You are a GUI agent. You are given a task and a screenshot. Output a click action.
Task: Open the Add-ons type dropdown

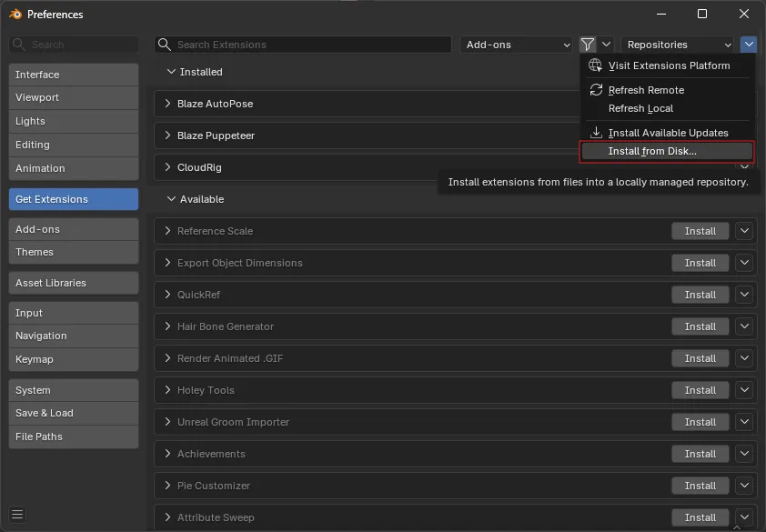pos(516,45)
